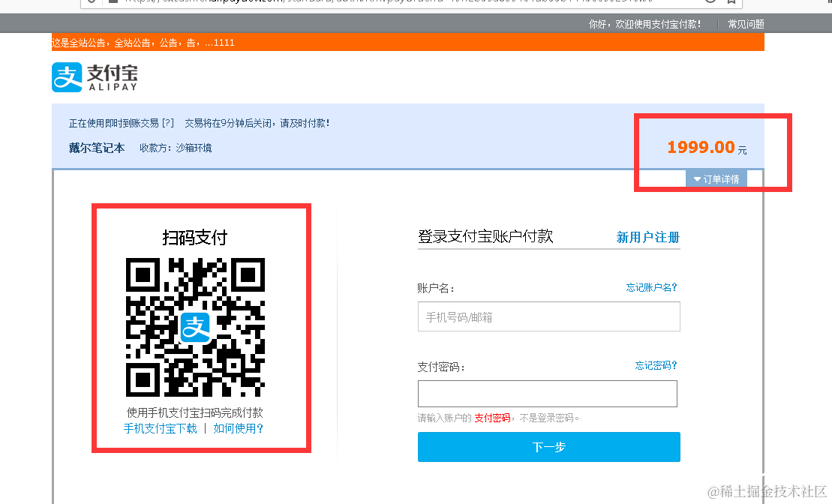Click the 新用户注册 link
The width and height of the screenshot is (832, 504).
click(x=648, y=237)
